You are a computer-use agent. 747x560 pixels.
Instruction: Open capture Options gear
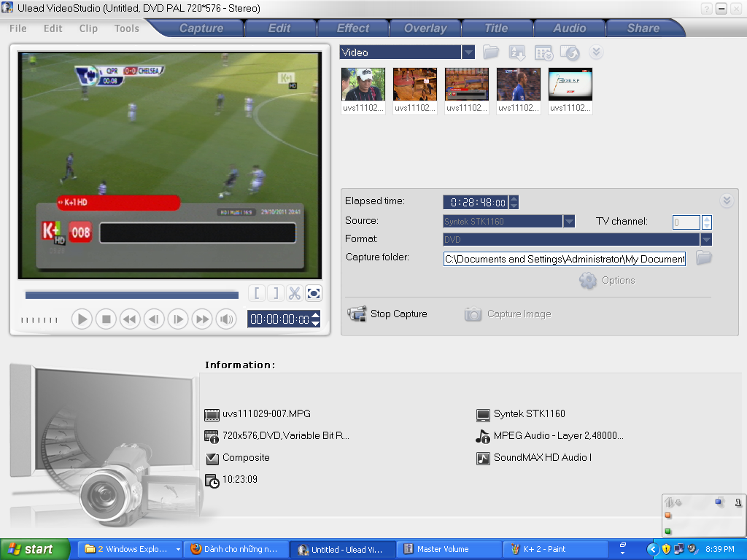tap(608, 281)
